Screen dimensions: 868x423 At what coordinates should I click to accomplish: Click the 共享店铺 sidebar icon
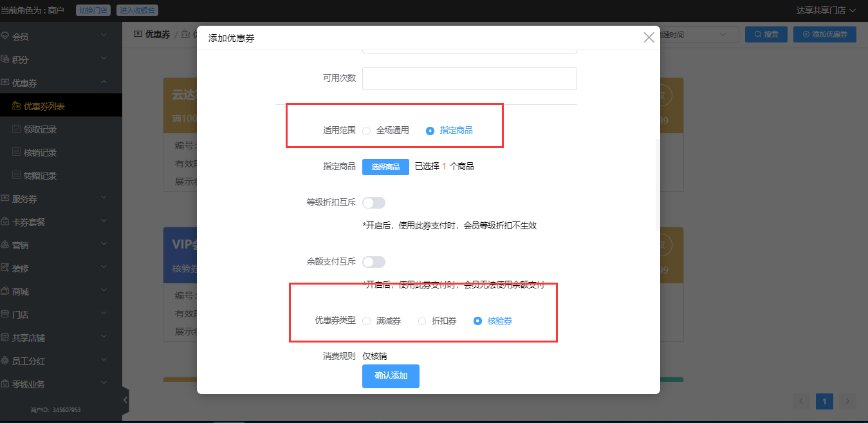5,338
